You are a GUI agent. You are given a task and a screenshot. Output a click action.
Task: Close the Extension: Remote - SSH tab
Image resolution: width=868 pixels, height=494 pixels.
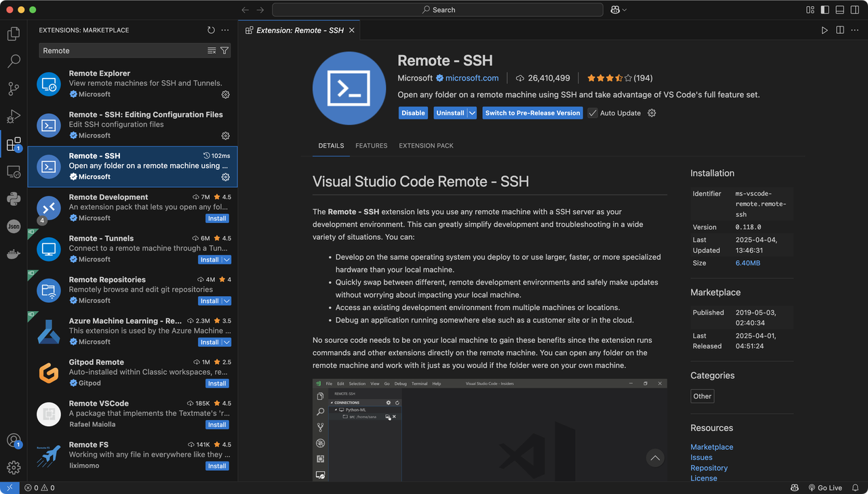tap(353, 30)
